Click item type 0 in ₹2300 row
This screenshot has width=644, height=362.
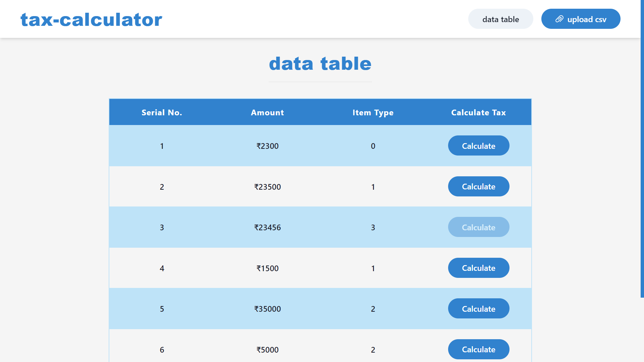[373, 146]
